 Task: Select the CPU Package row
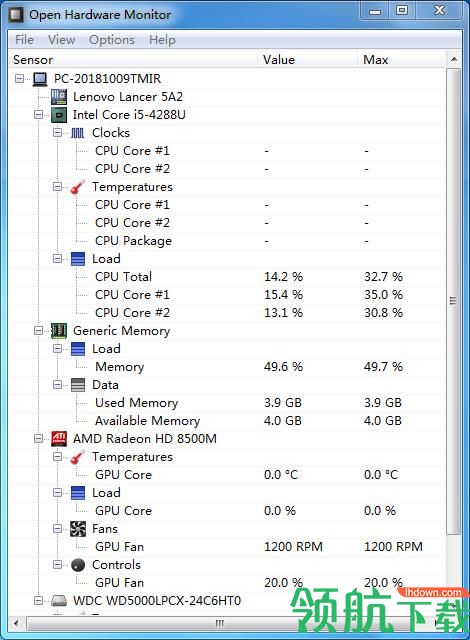[227, 241]
